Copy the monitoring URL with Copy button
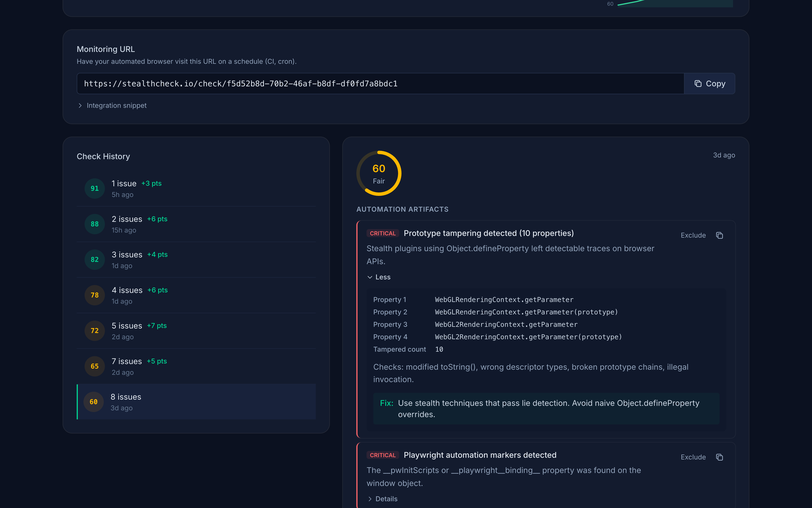Screen dimensions: 812x508 (709, 84)
